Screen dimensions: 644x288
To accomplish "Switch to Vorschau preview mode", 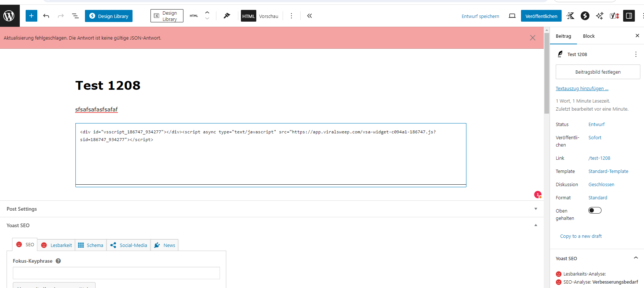I will tap(268, 16).
